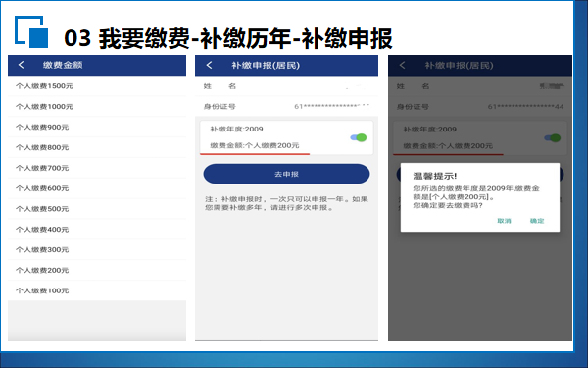
Task: Click the 姓名 row in middle screen
Action: pyautogui.click(x=286, y=86)
